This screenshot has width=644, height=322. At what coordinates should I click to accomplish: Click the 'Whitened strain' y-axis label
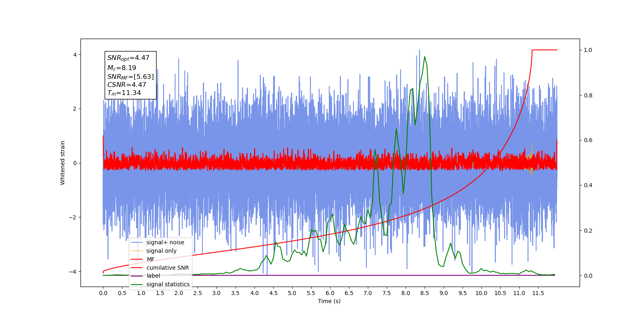pyautogui.click(x=62, y=163)
